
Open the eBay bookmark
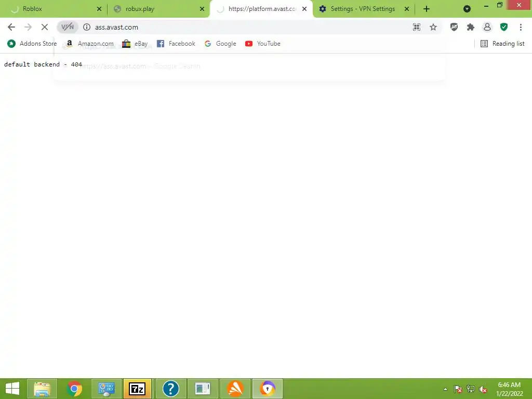(135, 44)
